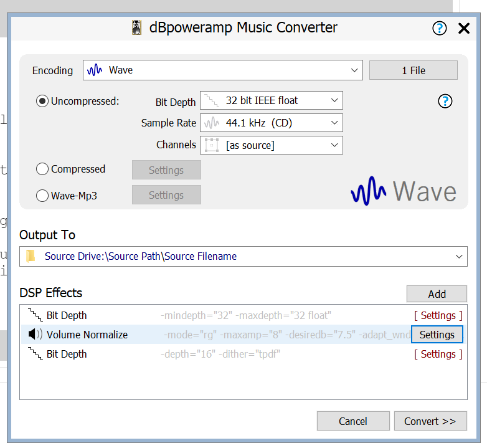The width and height of the screenshot is (487, 448).
Task: Select the Uncompressed radio button
Action: (42, 101)
